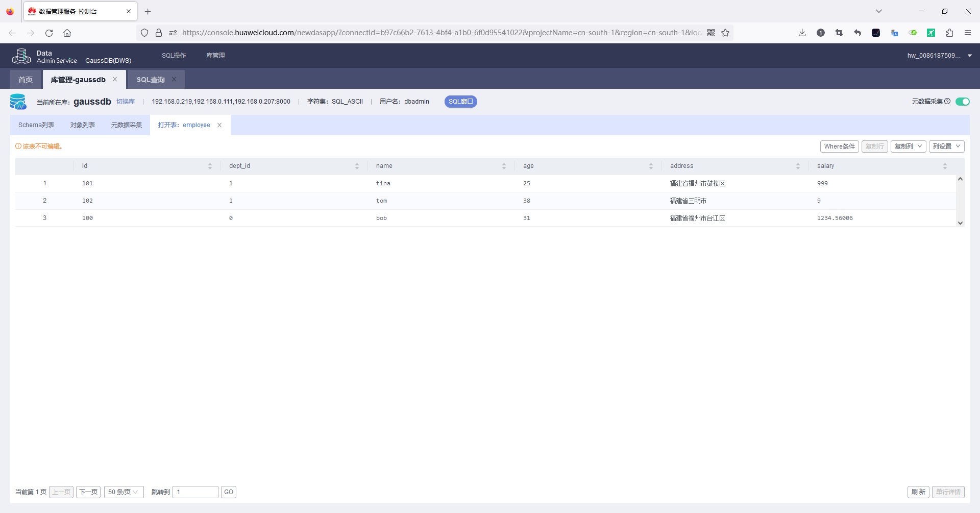Sort by the id column
The height and width of the screenshot is (513, 980).
(210, 166)
